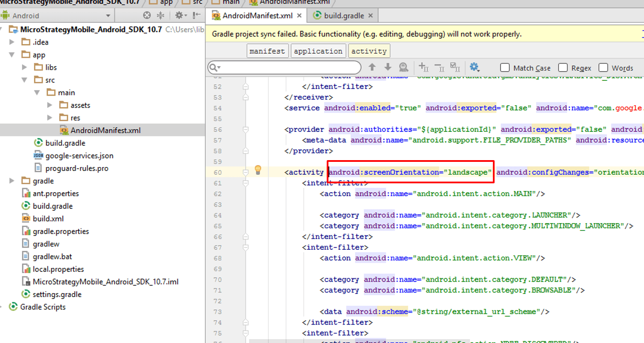Switch to the build.gradle editor tab
The height and width of the screenshot is (343, 644).
(x=343, y=16)
